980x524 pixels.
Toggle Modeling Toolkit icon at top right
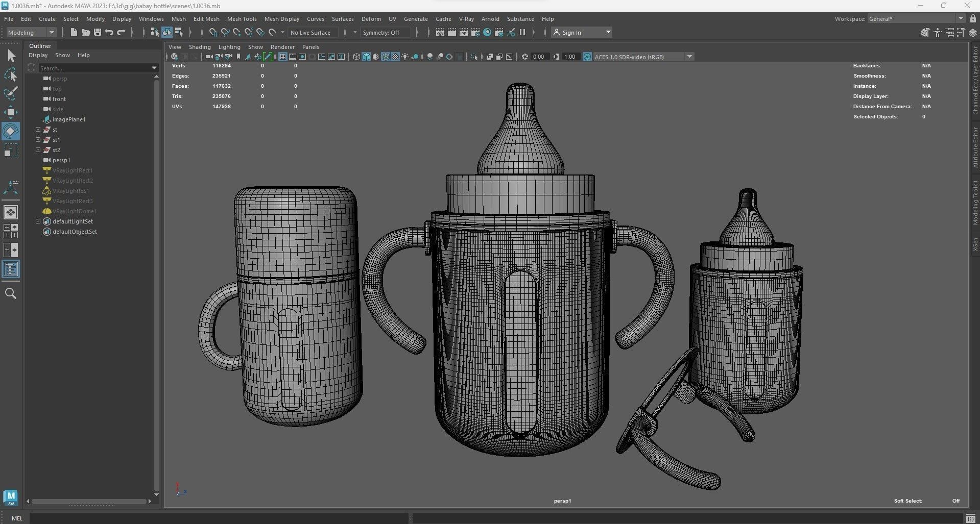pyautogui.click(x=925, y=32)
